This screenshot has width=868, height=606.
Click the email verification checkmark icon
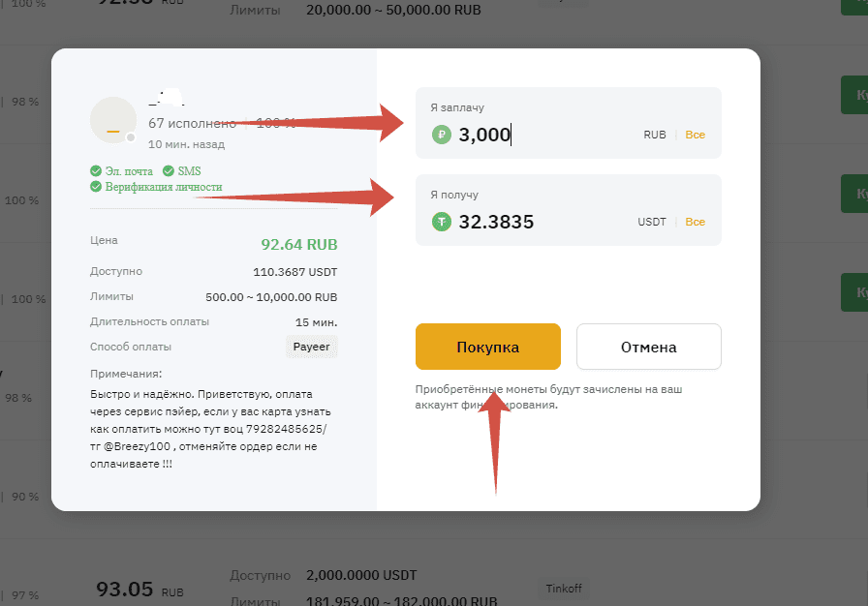click(x=96, y=170)
